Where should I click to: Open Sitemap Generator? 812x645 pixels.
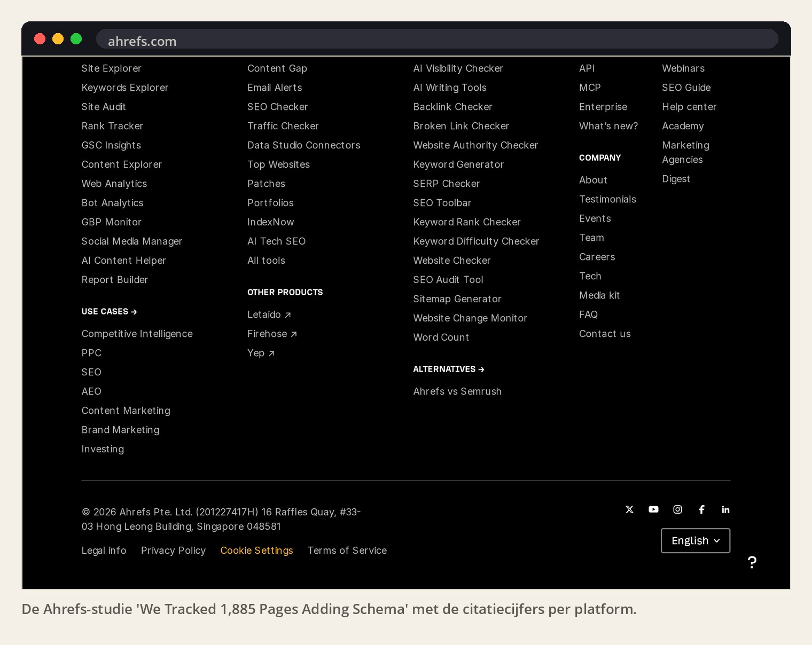(457, 299)
